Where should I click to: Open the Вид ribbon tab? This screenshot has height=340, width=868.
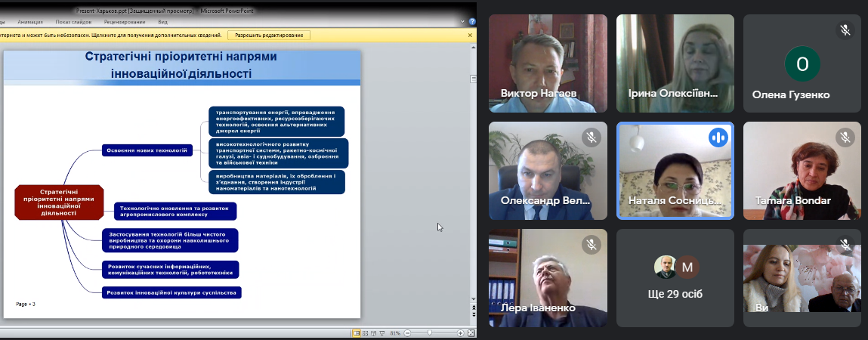(162, 22)
